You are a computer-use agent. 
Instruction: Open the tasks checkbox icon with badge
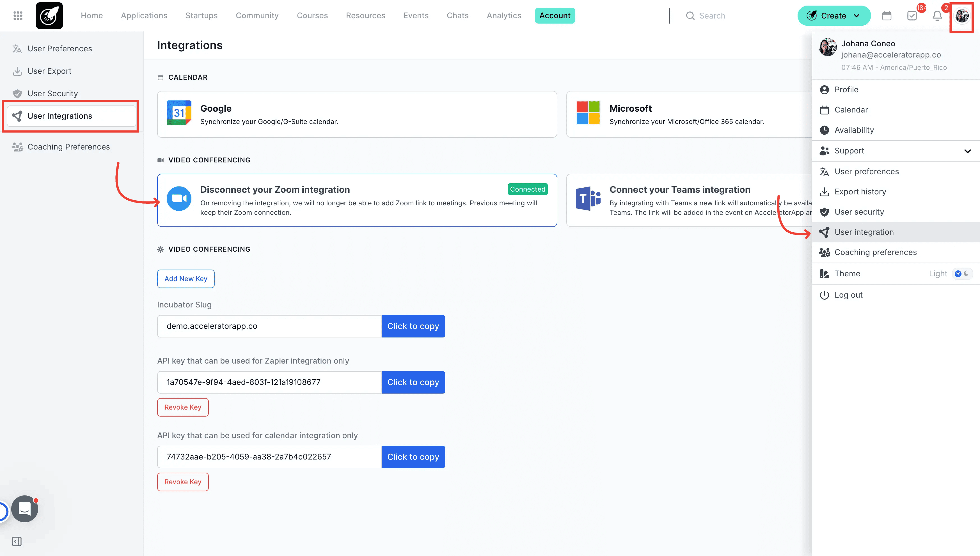912,16
